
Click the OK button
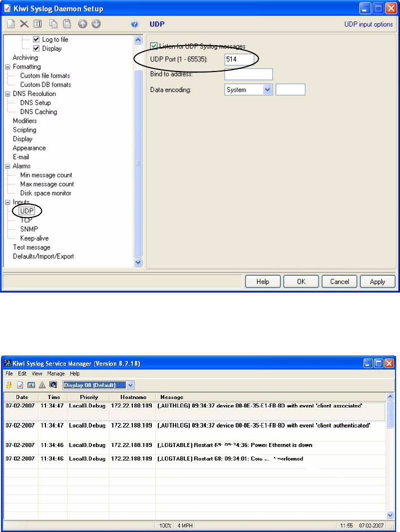[301, 281]
